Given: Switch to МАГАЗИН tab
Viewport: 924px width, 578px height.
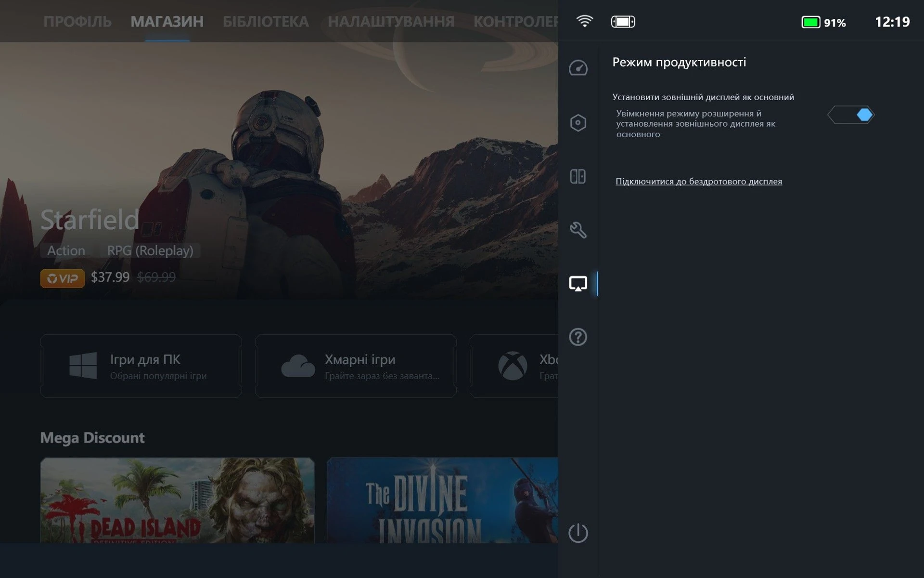Looking at the screenshot, I should click(x=167, y=22).
